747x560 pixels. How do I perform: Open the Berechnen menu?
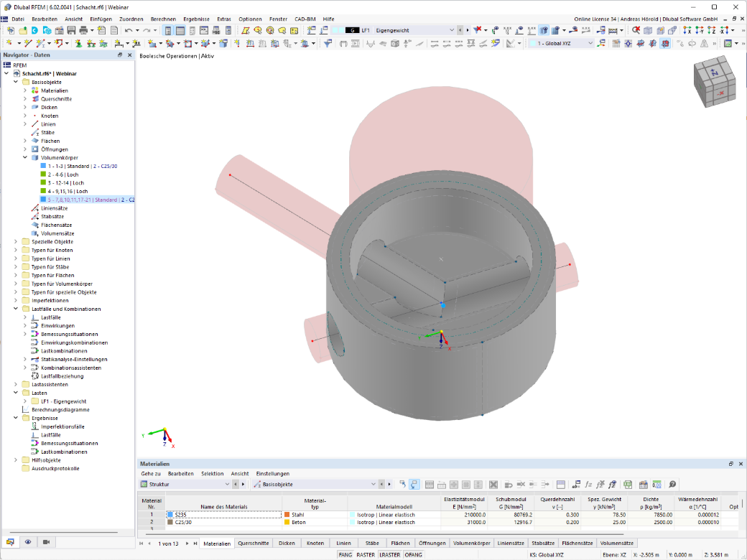point(163,19)
